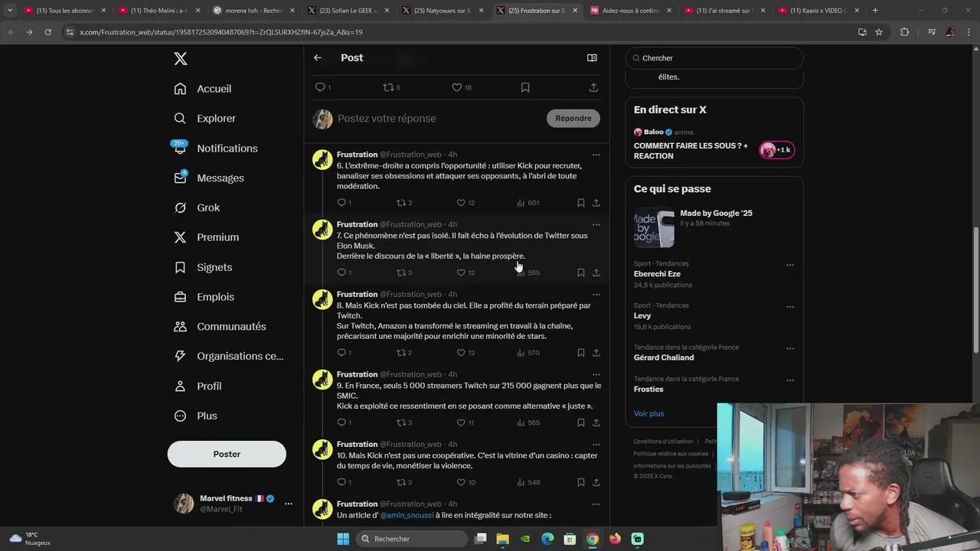Image resolution: width=980 pixels, height=551 pixels.
Task: Open Firefox from taskbar
Action: point(615,539)
